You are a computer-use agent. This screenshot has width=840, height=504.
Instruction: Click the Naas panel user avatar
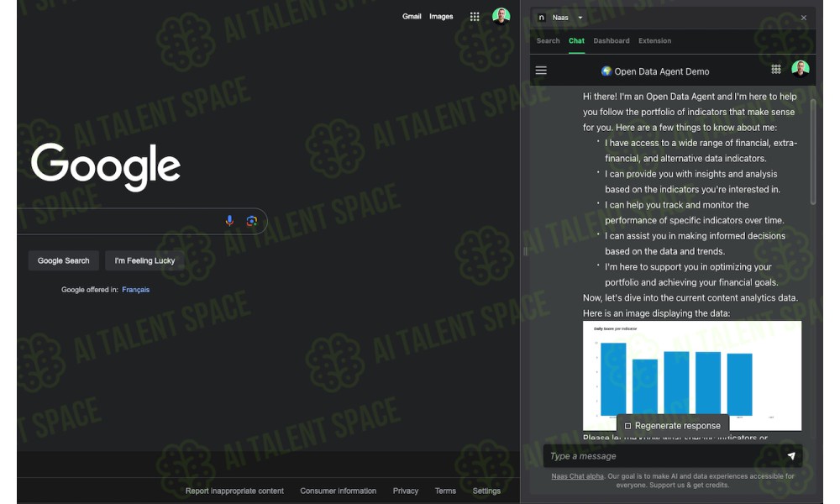(801, 69)
